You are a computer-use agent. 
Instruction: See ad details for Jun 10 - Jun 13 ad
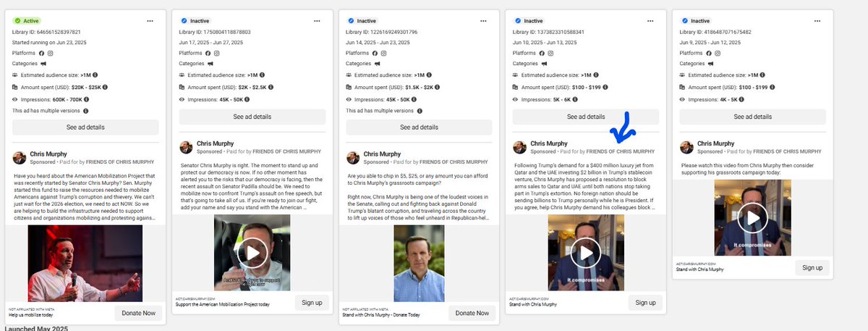[x=587, y=117]
